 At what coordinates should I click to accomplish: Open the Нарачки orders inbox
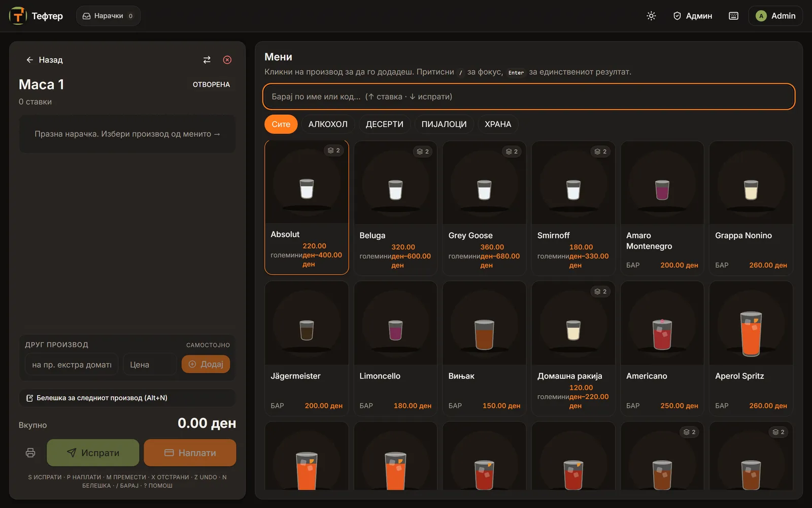click(108, 16)
